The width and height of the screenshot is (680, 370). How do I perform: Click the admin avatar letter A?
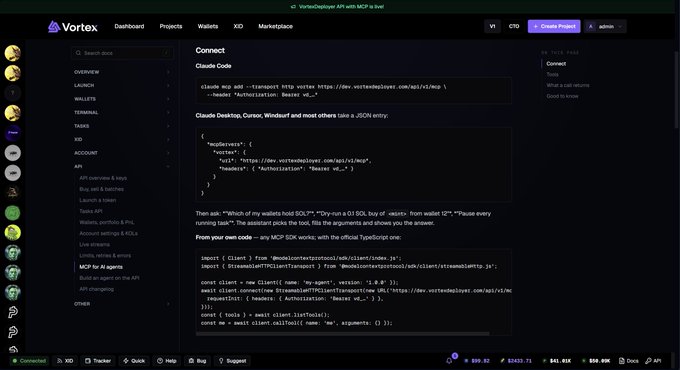coord(590,26)
